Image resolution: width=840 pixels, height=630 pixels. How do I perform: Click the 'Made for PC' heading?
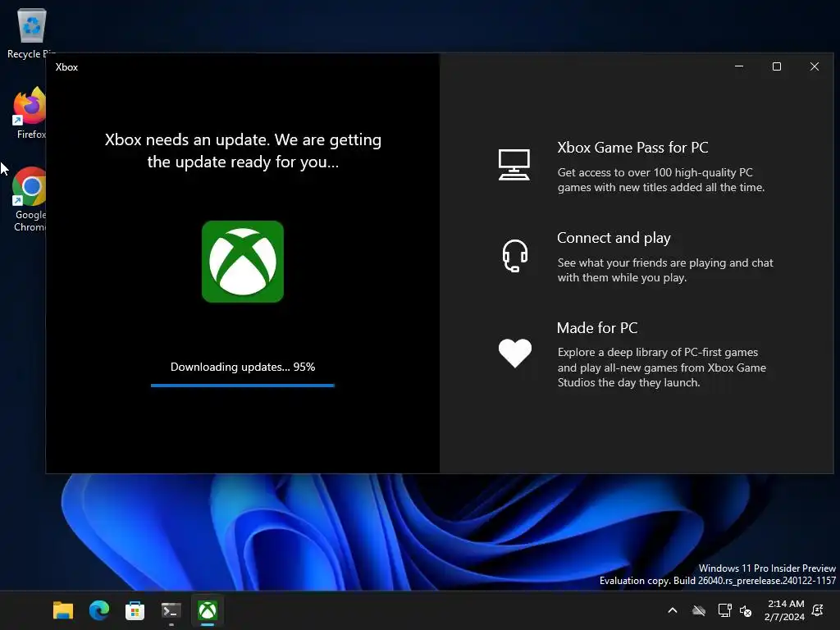[597, 328]
